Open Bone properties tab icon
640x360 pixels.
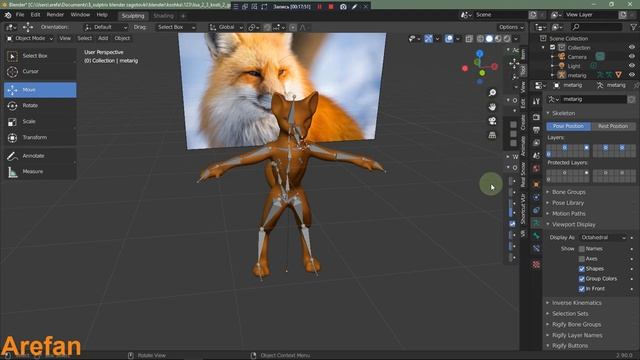(536, 236)
